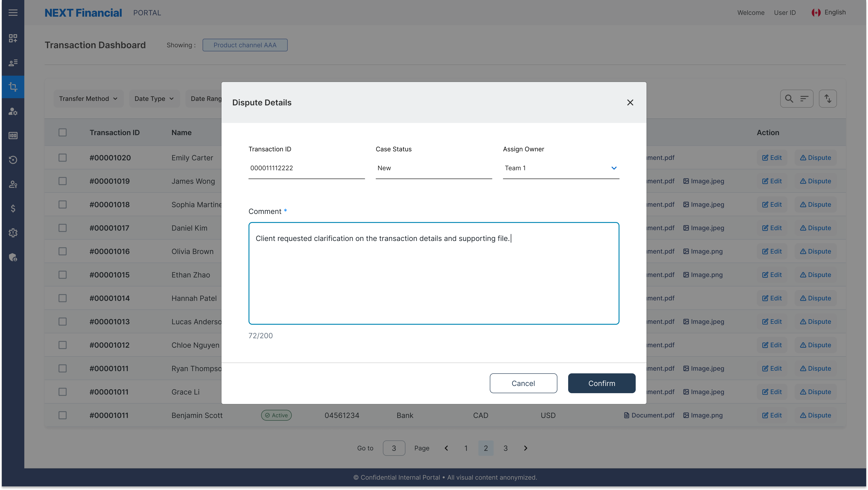The height and width of the screenshot is (490, 868).
Task: Toggle the hamburger menu at top left
Action: click(x=13, y=12)
